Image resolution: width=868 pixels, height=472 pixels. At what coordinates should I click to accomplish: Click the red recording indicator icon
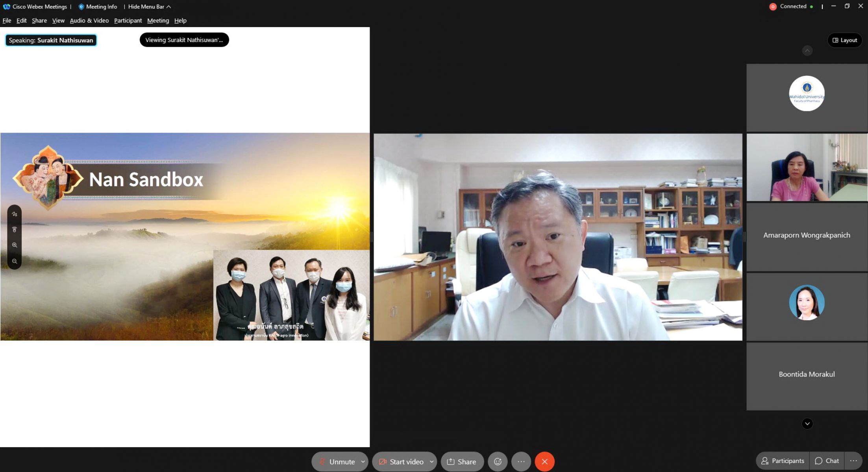tap(773, 7)
